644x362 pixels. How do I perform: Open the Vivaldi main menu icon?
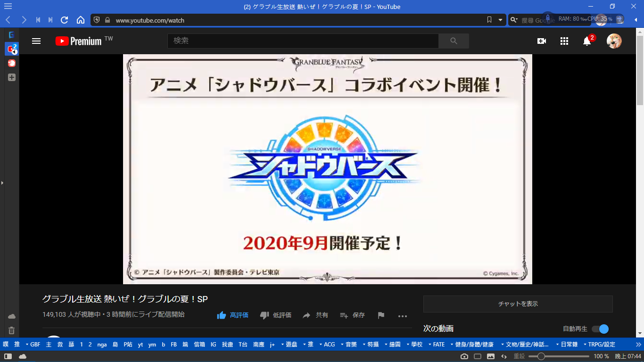pyautogui.click(x=8, y=7)
